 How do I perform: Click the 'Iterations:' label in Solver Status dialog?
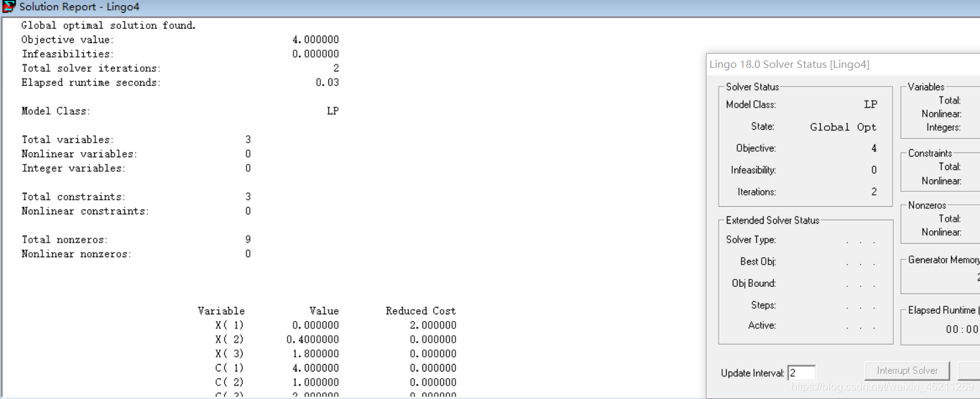point(756,191)
